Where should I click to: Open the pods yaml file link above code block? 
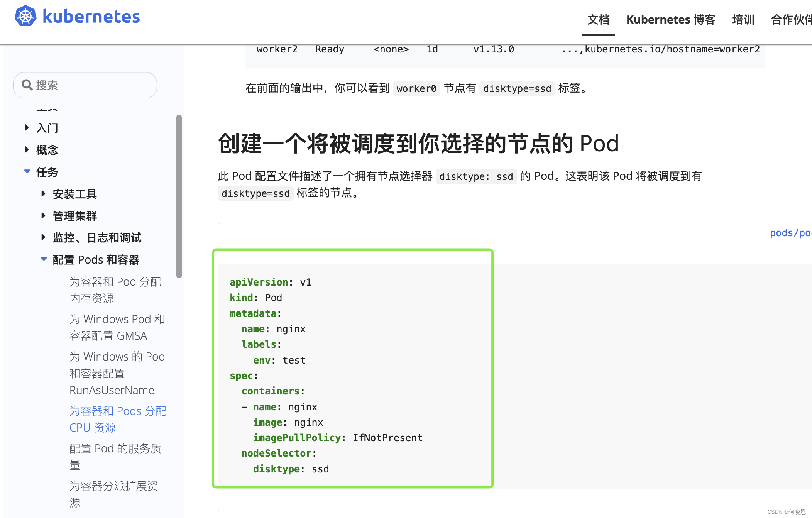pyautogui.click(x=790, y=233)
